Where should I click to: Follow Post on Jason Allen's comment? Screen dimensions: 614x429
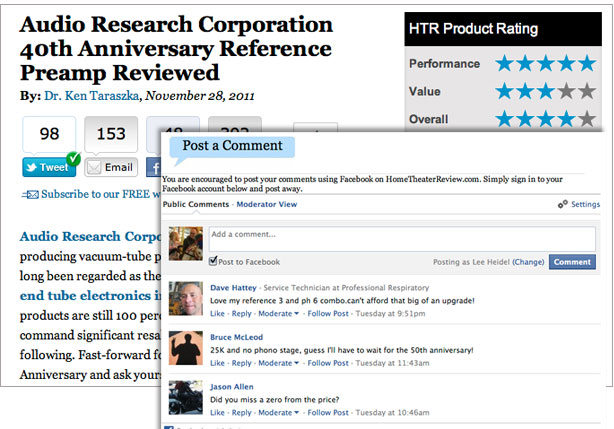pos(328,413)
